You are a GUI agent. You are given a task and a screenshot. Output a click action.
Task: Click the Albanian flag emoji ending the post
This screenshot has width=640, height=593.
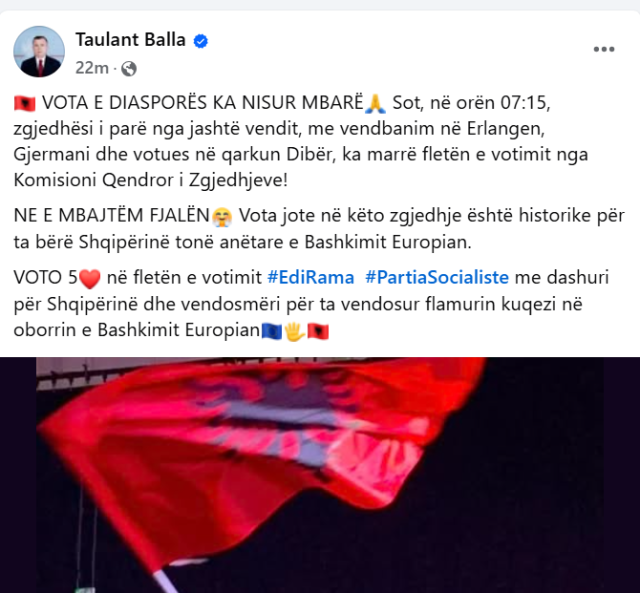point(318,331)
